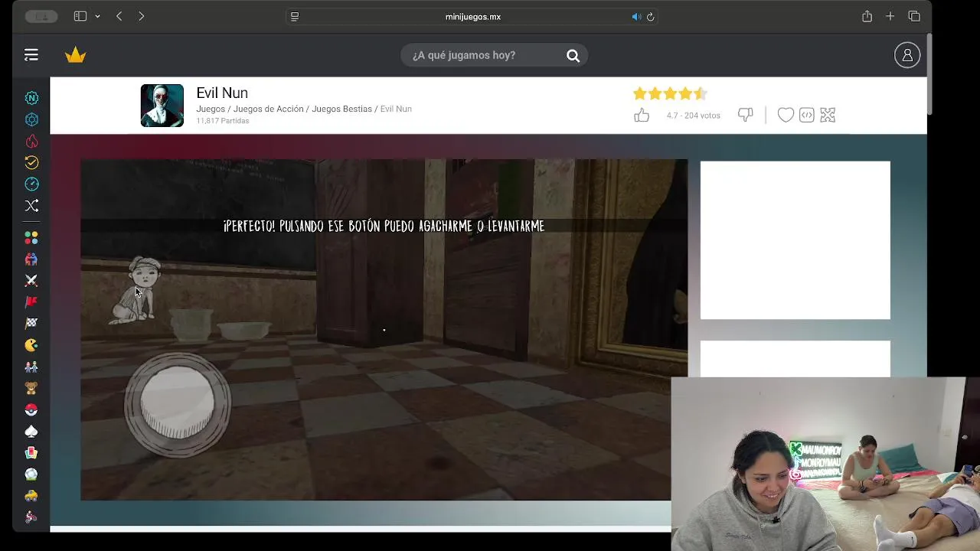Screen dimensions: 980x551
Task: Go back in Safari
Action: click(119, 16)
